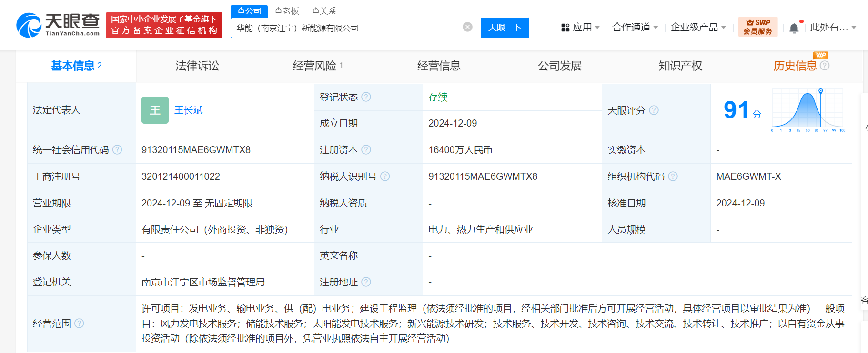Expand the 企业级产品 dropdown
The image size is (868, 353).
point(698,28)
